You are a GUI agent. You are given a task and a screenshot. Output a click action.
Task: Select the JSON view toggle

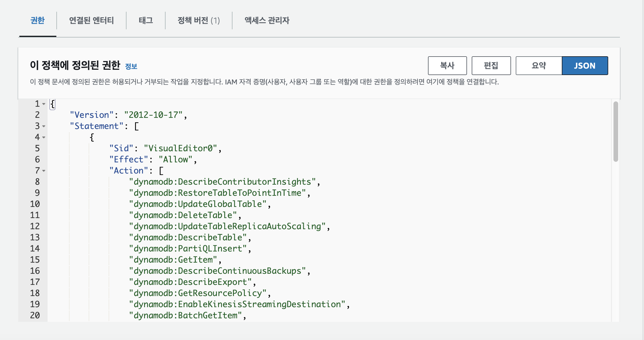point(585,66)
